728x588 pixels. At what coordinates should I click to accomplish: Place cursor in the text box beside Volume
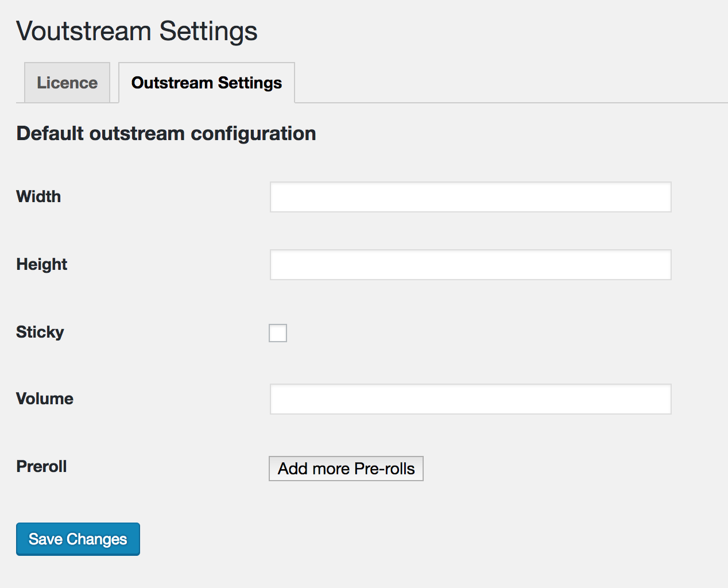pos(471,399)
